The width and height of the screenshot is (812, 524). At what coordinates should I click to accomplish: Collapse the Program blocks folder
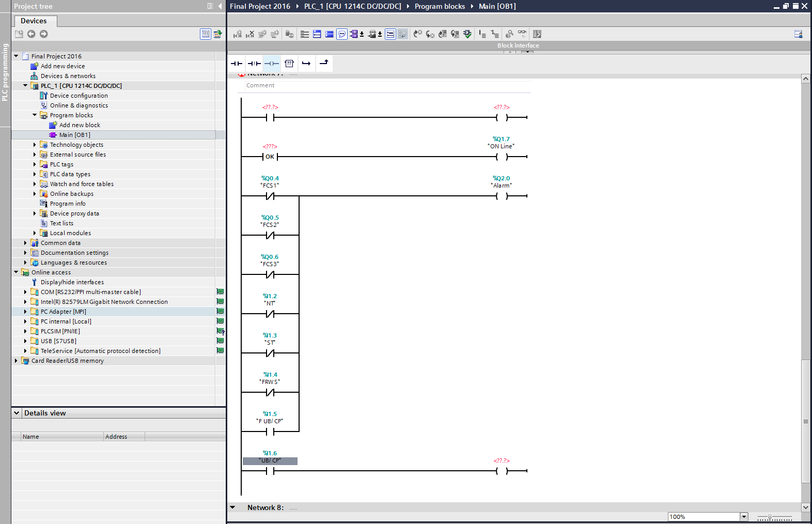click(35, 115)
